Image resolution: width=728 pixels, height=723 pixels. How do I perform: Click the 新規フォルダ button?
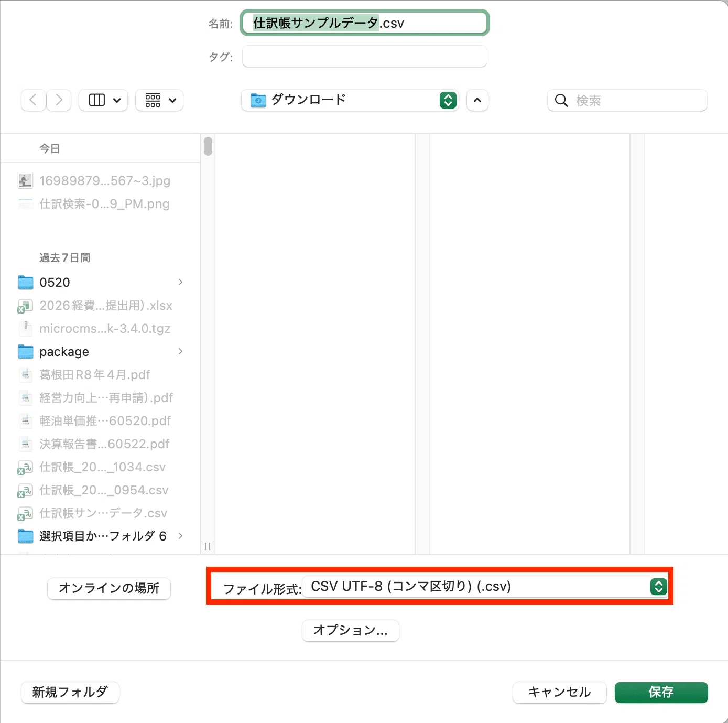[x=70, y=692]
